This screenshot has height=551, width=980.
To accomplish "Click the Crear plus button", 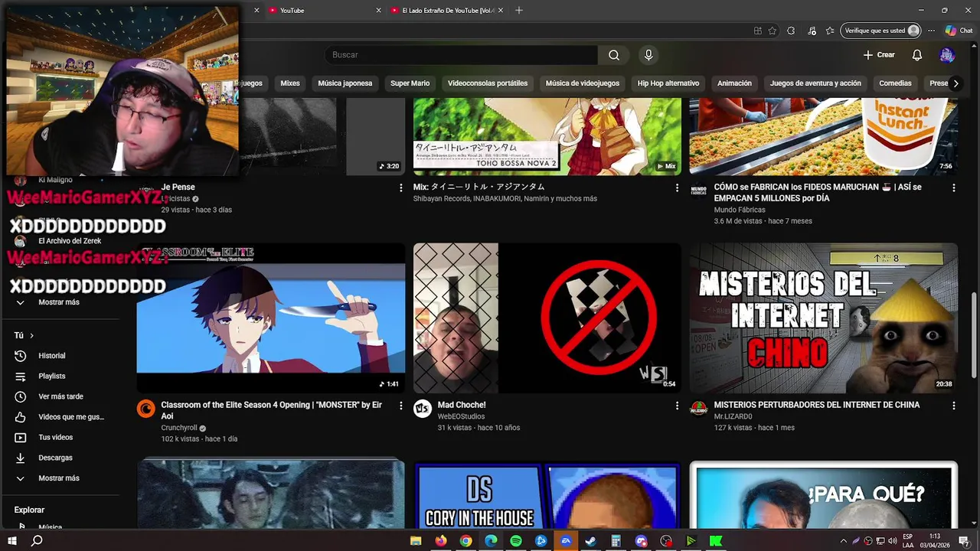I will pyautogui.click(x=878, y=55).
